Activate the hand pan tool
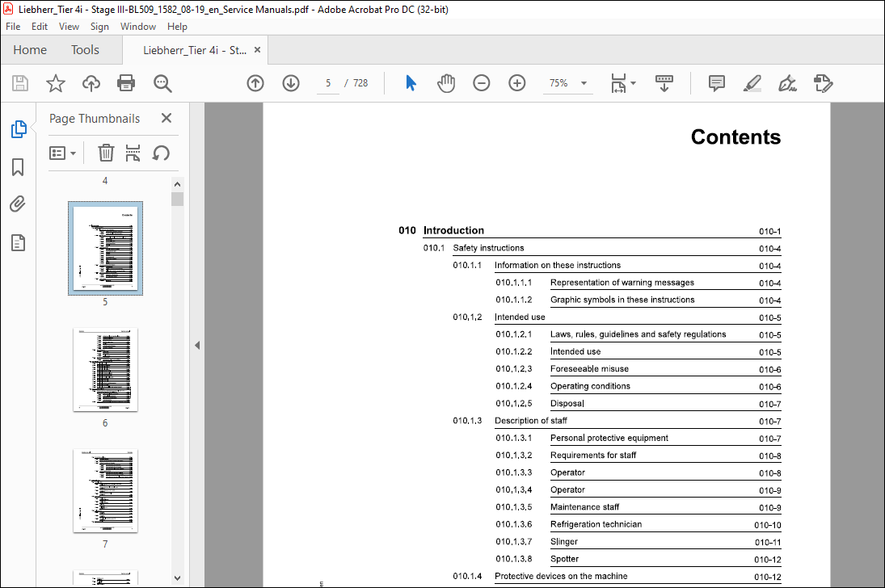Screen dimensions: 885x588 (446, 83)
